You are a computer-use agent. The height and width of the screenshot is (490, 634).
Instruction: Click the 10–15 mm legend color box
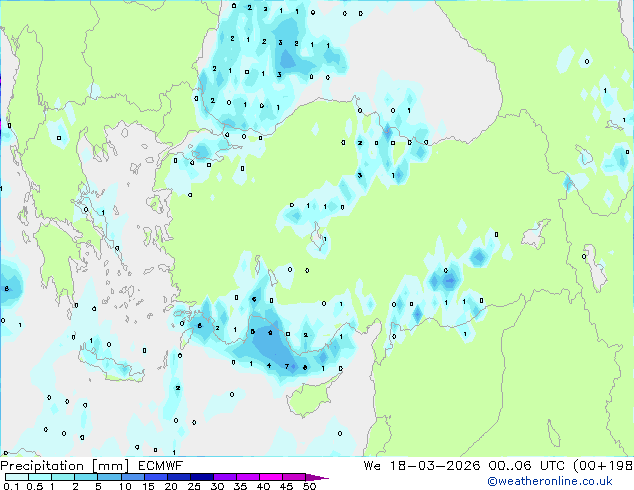pos(132,477)
